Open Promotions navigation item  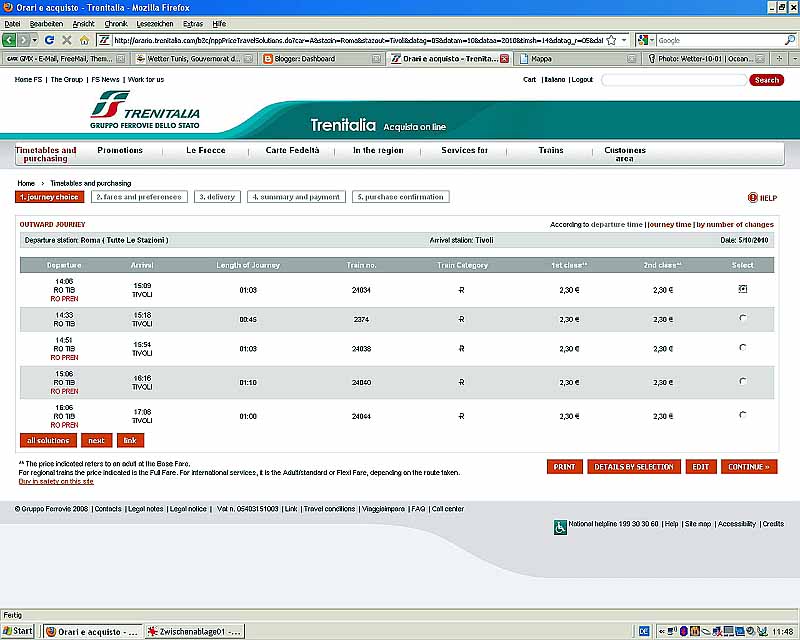coord(120,150)
